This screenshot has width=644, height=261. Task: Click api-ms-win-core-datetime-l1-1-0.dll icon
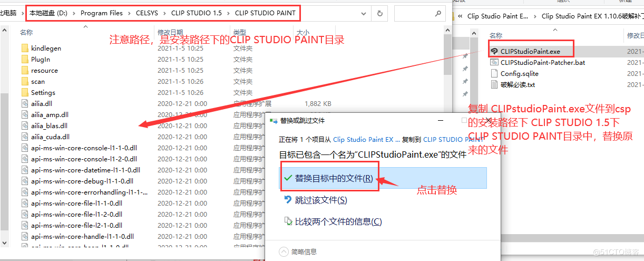(x=25, y=170)
